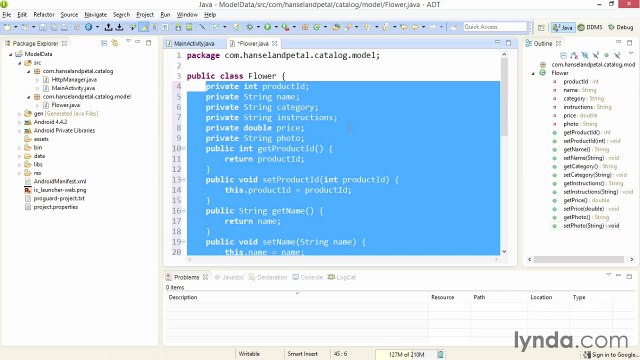This screenshot has height=360, width=640.
Task: Collapse All in Package Explorer
Action: point(104,42)
